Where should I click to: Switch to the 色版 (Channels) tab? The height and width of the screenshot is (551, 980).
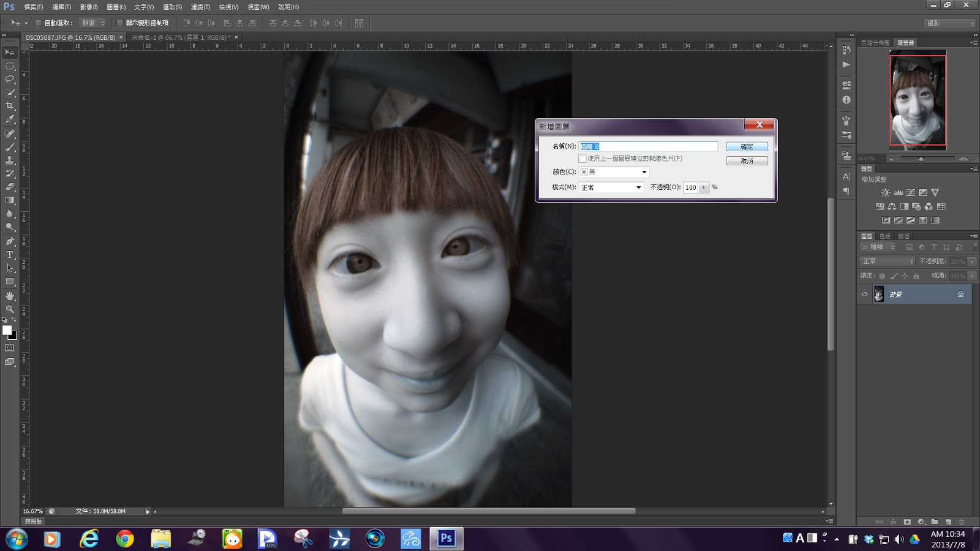885,236
